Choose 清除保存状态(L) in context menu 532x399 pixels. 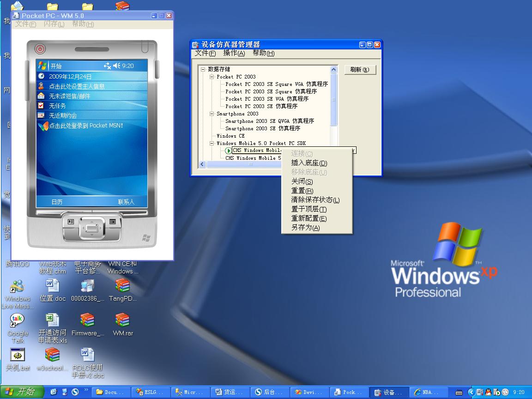(315, 200)
